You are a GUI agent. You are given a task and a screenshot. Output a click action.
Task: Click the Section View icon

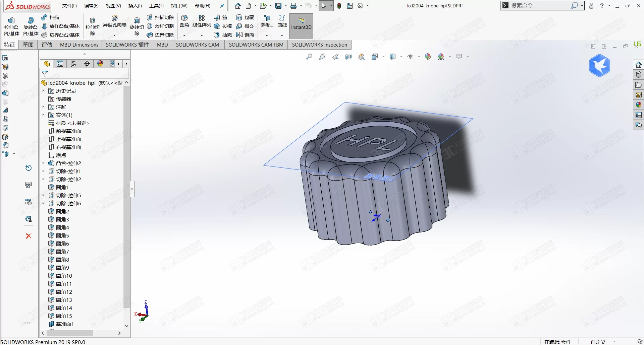pos(348,57)
